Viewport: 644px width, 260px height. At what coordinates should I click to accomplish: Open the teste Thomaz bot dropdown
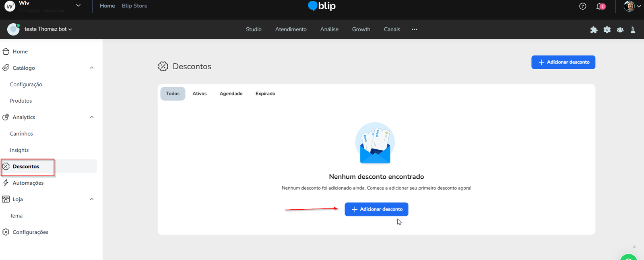tap(48, 29)
